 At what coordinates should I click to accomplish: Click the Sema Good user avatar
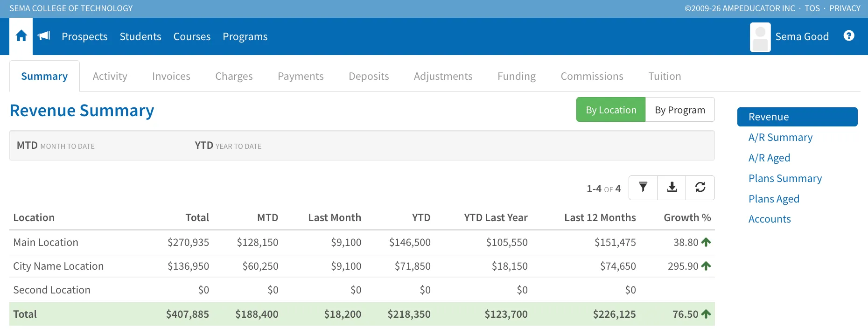pyautogui.click(x=760, y=37)
